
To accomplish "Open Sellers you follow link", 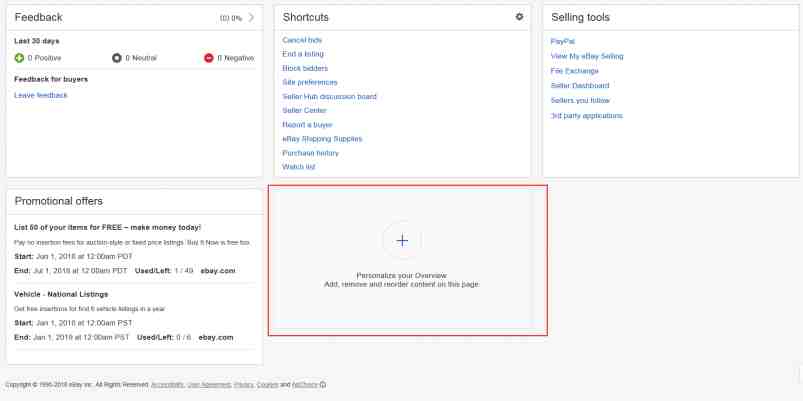I will [x=580, y=100].
